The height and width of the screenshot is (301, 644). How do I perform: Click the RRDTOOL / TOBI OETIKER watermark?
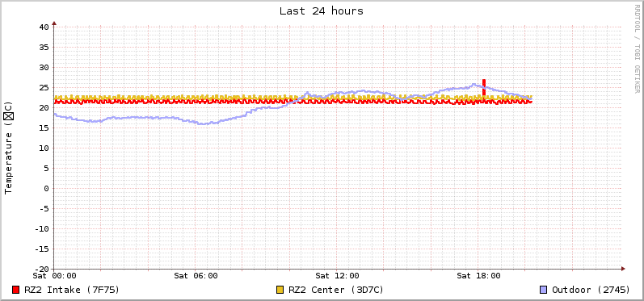[x=637, y=48]
